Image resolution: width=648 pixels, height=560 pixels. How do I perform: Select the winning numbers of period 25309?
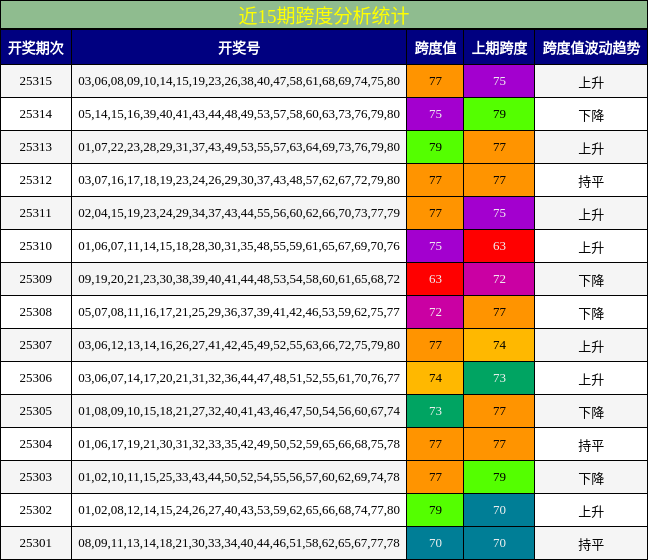(x=239, y=279)
